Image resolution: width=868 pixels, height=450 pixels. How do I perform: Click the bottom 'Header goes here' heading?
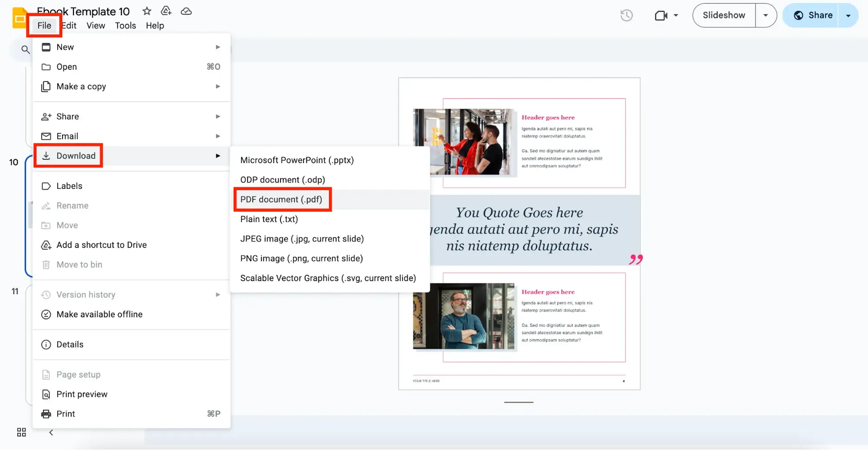(548, 292)
